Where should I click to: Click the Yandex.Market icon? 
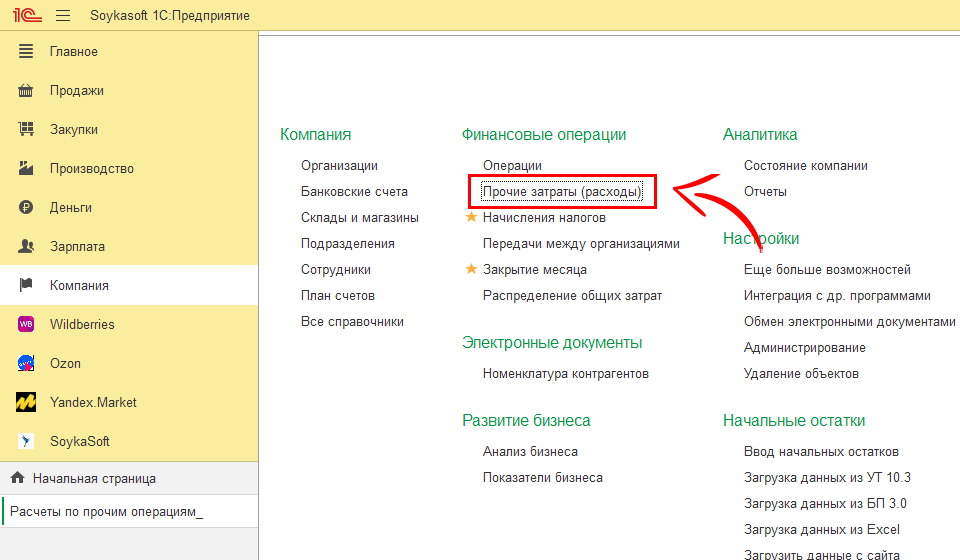27,402
